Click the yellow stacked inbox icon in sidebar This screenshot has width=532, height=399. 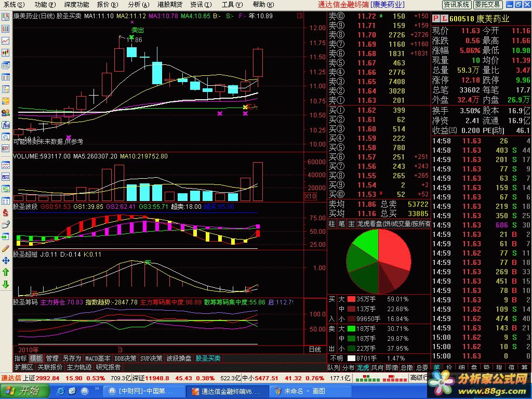[6, 101]
